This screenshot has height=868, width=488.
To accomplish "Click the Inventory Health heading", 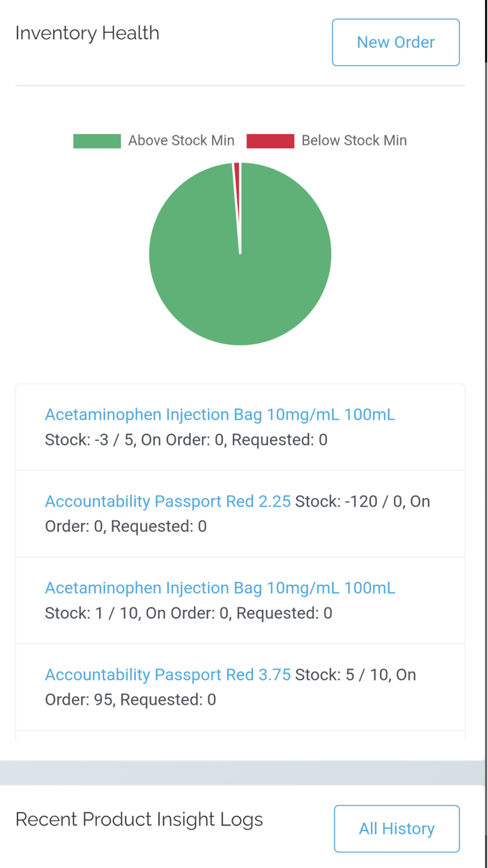I will 87,33.
